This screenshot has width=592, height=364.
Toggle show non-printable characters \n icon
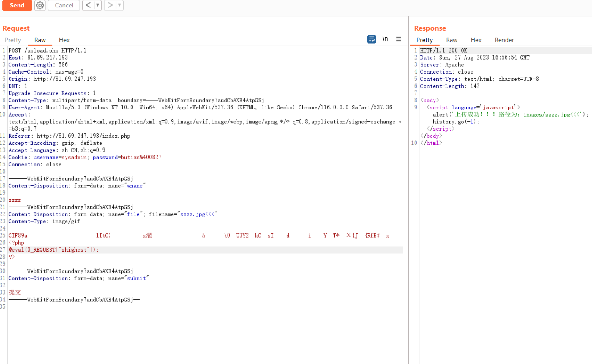(385, 39)
